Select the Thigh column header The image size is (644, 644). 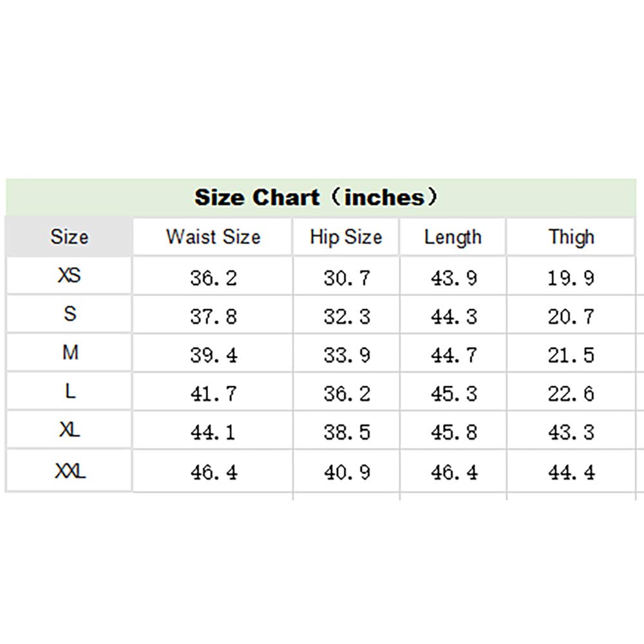(571, 237)
